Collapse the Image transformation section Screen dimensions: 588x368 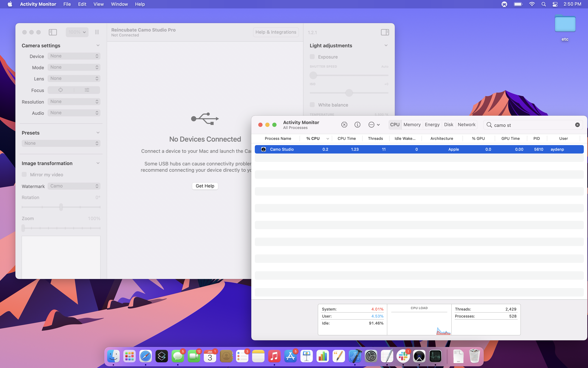pos(98,163)
